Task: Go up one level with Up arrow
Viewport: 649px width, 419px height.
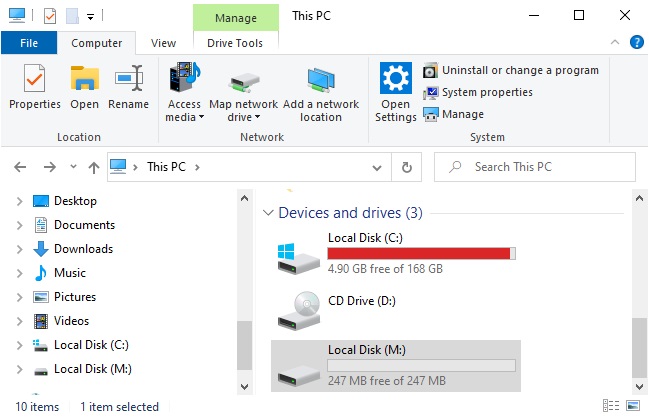Action: pyautogui.click(x=93, y=167)
